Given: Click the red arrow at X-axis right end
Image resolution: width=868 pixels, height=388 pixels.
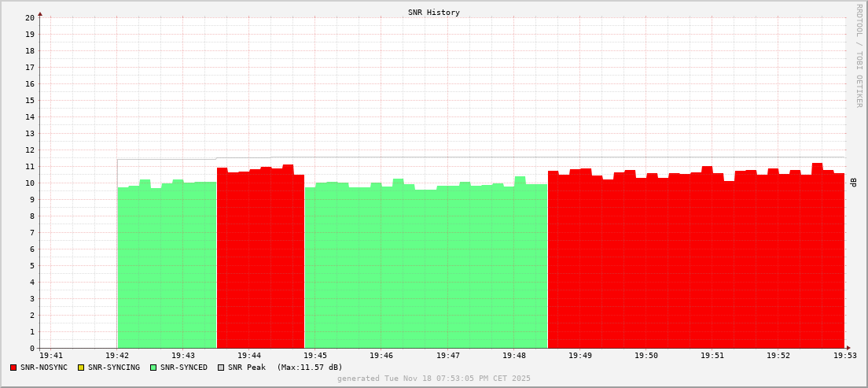Looking at the screenshot, I should 848,348.
